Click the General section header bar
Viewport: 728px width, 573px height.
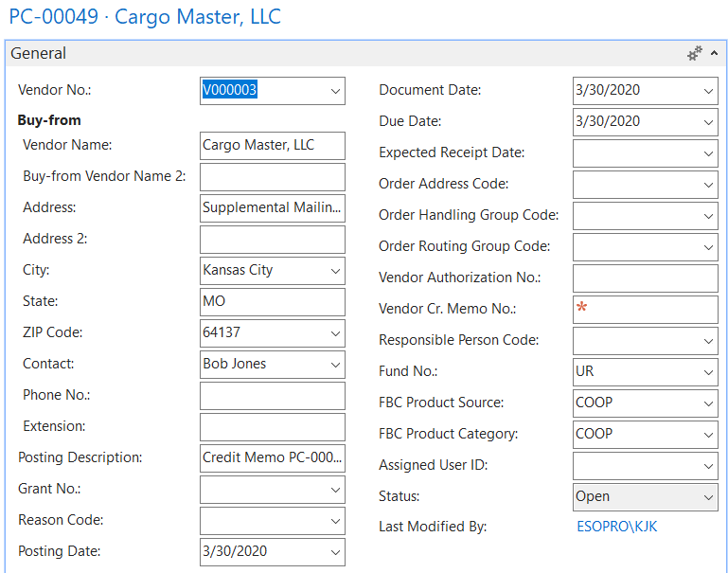pyautogui.click(x=331, y=54)
